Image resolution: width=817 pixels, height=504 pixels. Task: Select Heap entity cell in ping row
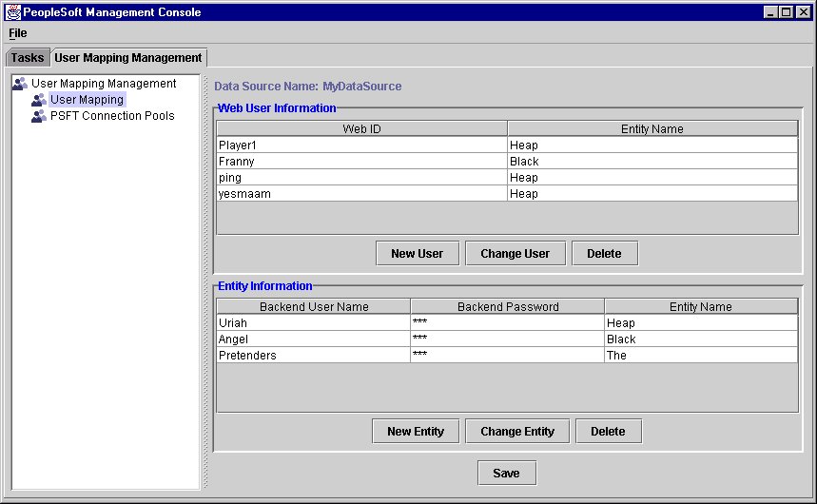point(652,177)
